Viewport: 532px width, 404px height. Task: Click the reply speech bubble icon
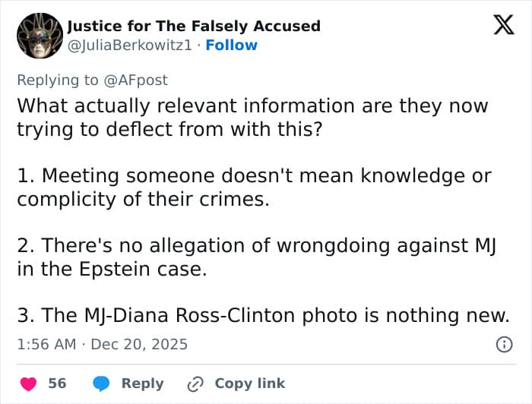pyautogui.click(x=102, y=383)
